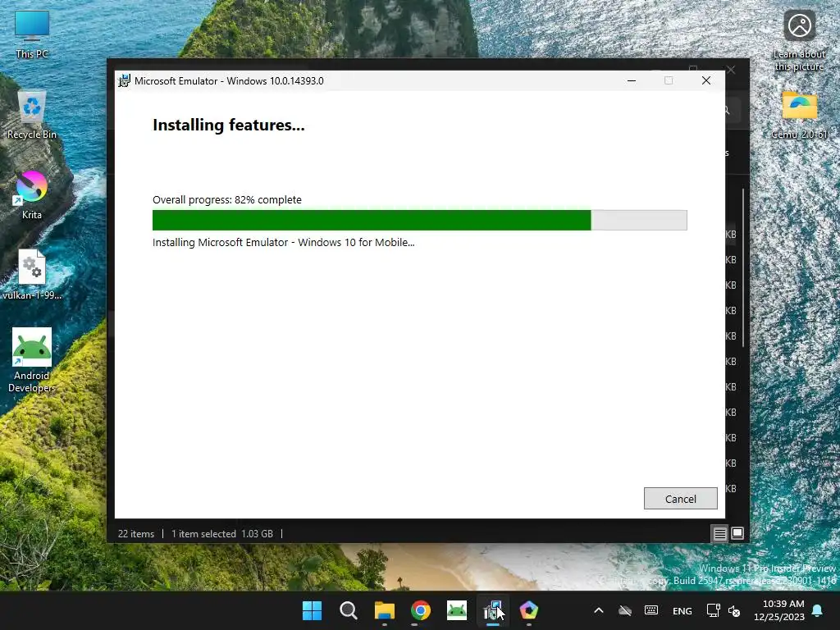The height and width of the screenshot is (630, 840).
Task: Select the Krita desktop shortcut
Action: tap(32, 195)
